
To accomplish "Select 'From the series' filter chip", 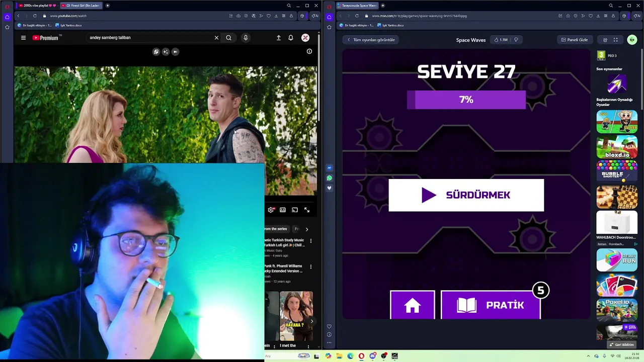I will coord(276,229).
